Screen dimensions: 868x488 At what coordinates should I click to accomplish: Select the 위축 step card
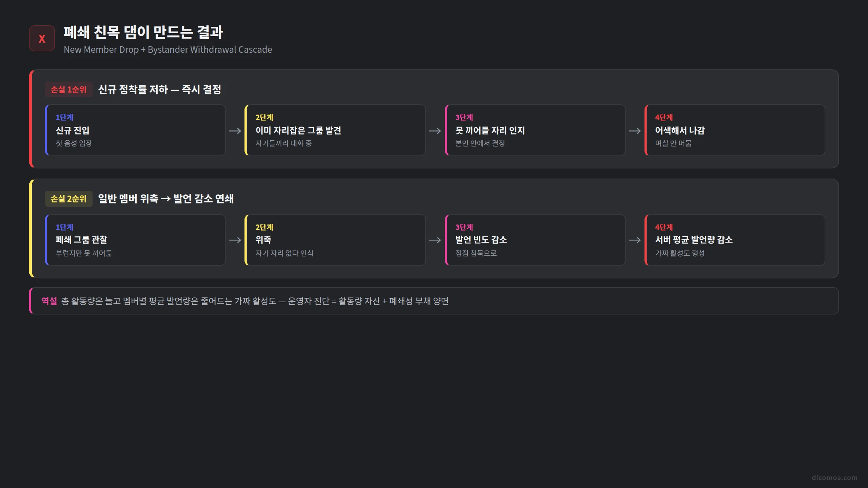335,240
